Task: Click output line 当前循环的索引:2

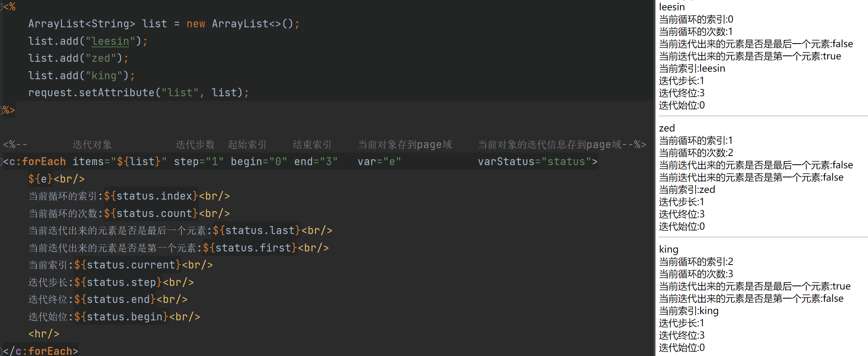Action: (x=696, y=262)
